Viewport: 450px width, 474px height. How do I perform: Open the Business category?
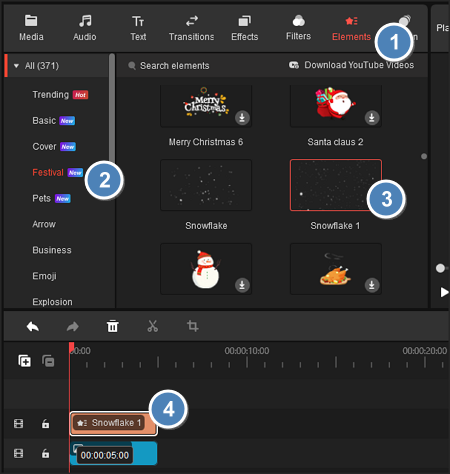(x=52, y=250)
